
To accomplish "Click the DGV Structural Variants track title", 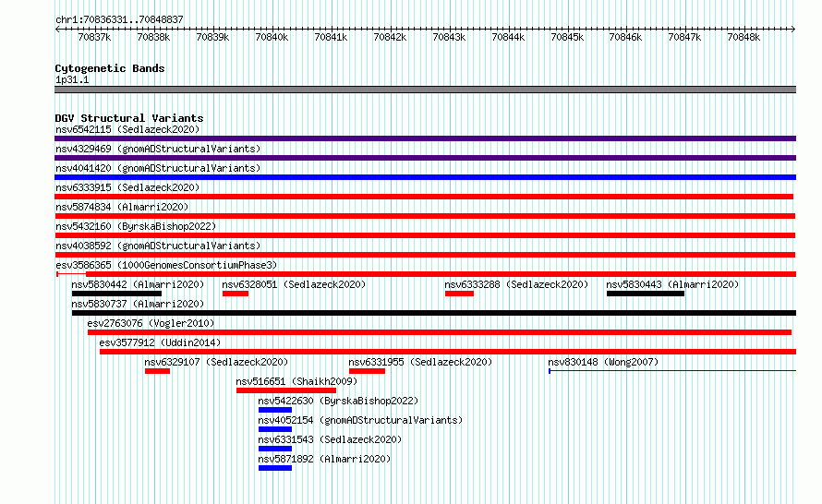I will point(129,118).
